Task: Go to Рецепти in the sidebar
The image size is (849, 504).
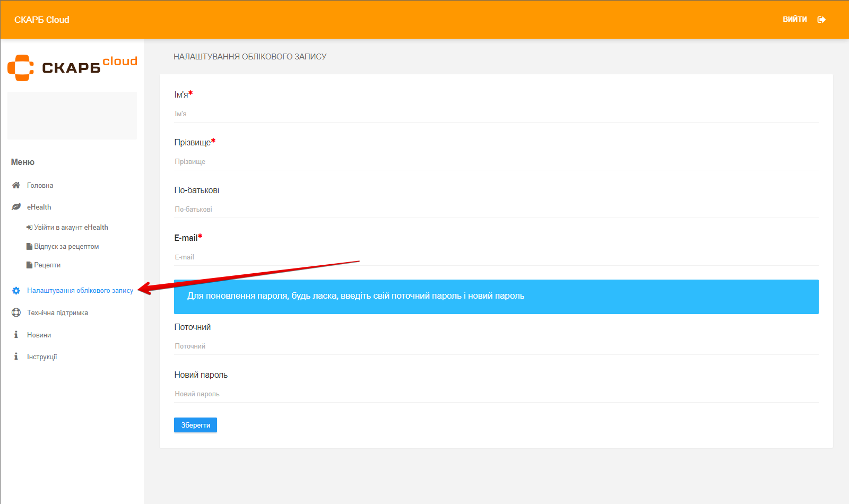Action: tap(47, 265)
